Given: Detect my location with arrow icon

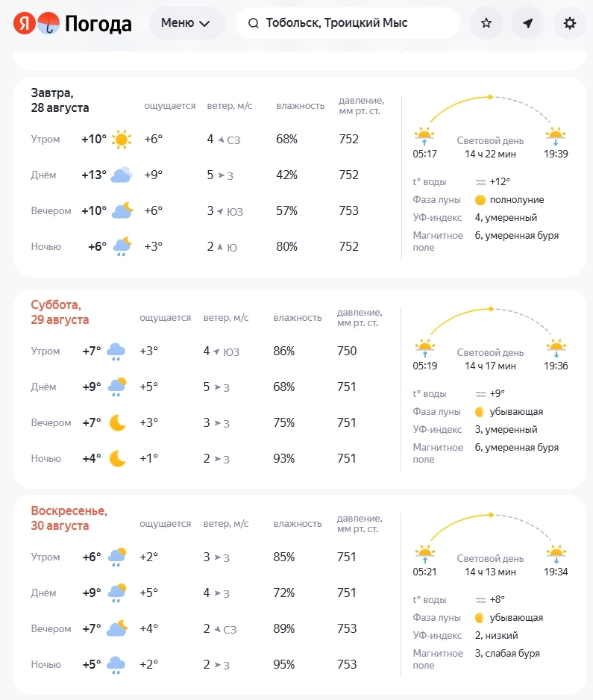Looking at the screenshot, I should [x=528, y=23].
